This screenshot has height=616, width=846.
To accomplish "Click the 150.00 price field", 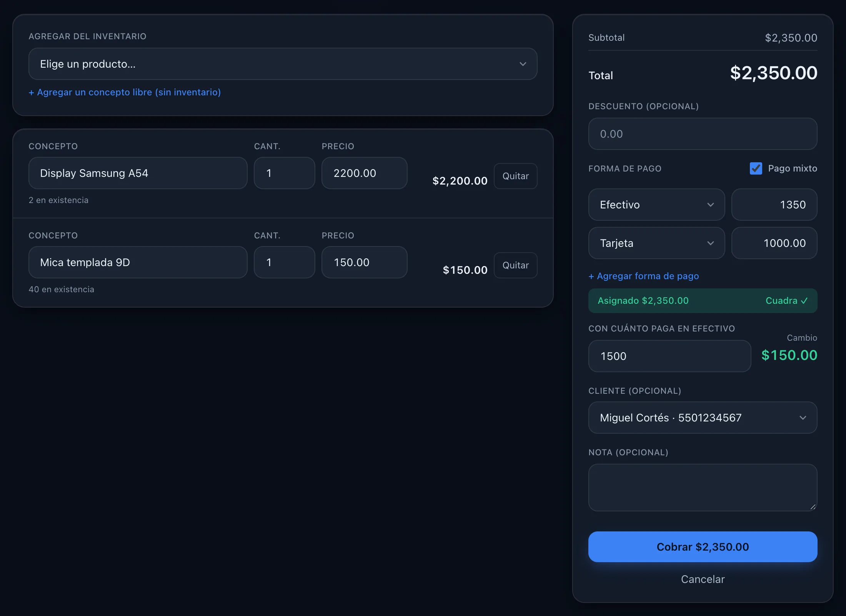I will coord(364,262).
